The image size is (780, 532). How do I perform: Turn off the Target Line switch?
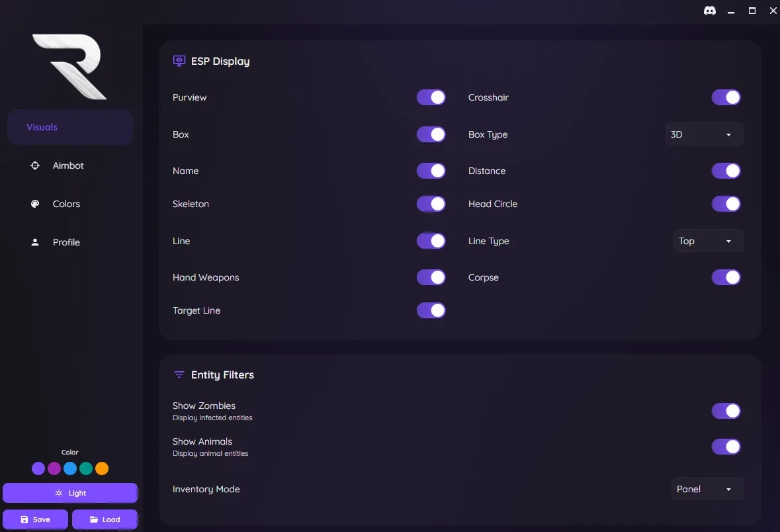(431, 310)
